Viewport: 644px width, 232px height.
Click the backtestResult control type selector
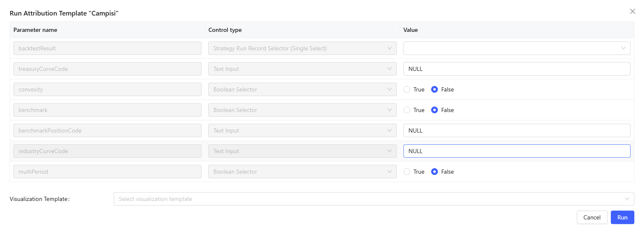pyautogui.click(x=302, y=48)
